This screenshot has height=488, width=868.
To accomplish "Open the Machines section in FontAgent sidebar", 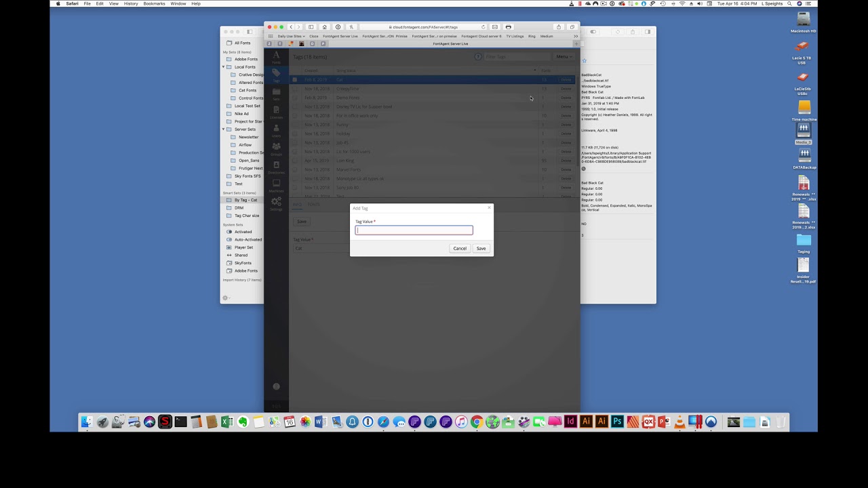I will coord(276,185).
